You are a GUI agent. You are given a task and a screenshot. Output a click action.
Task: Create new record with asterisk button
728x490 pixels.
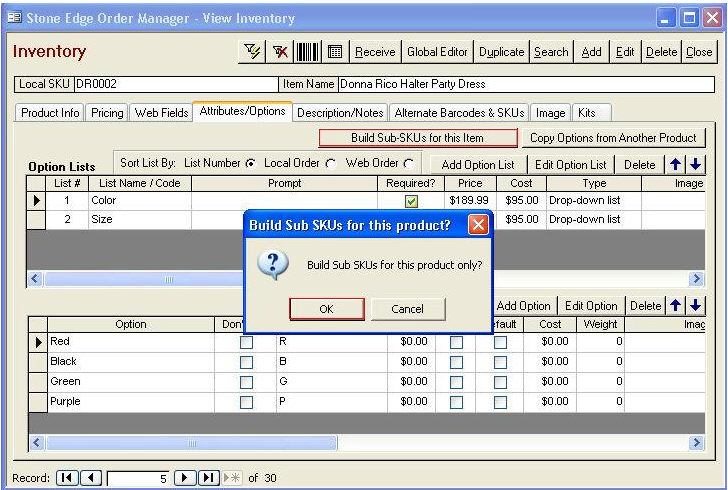click(x=232, y=477)
